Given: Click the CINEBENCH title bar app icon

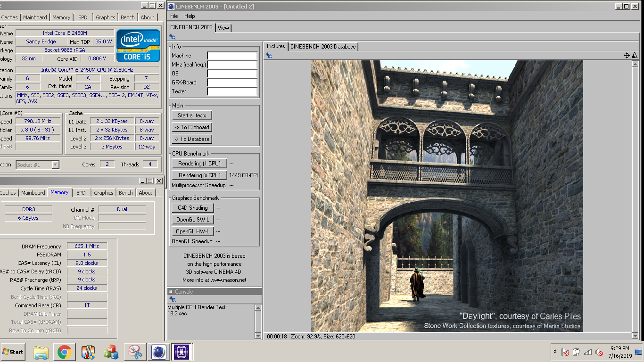Looking at the screenshot, I should (x=171, y=6).
